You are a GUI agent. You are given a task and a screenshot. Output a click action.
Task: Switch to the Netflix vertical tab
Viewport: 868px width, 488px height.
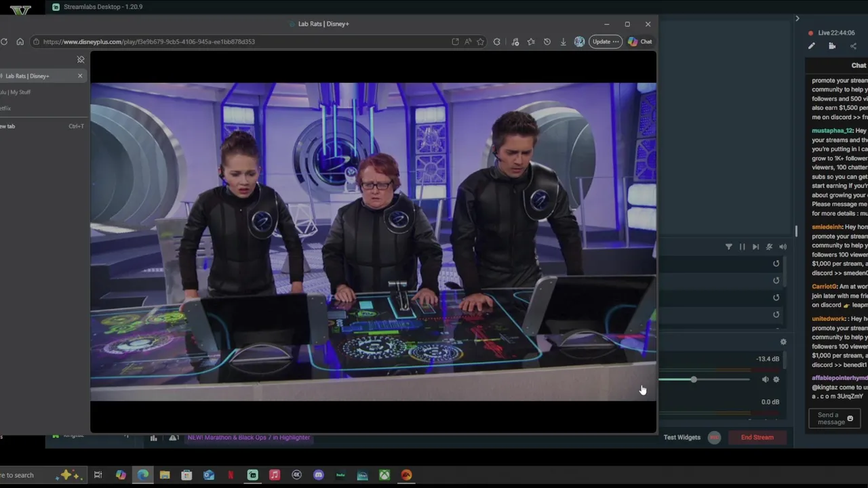tap(42, 108)
